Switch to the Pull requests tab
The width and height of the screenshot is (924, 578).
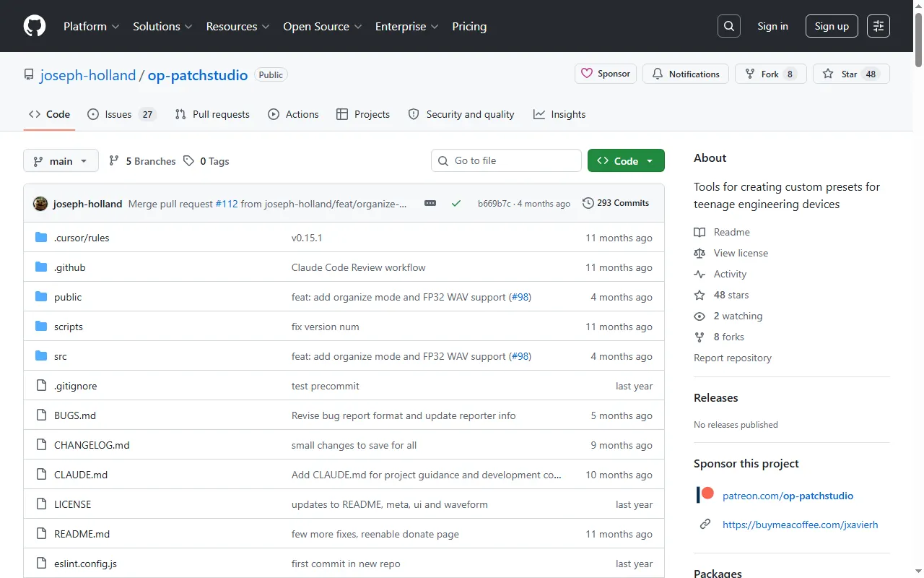(x=212, y=114)
